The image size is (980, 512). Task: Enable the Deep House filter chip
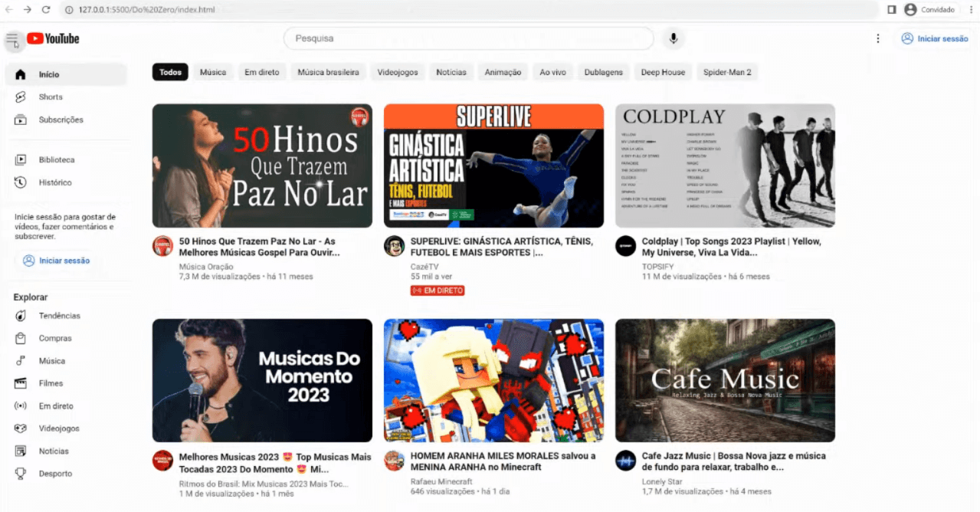662,71
